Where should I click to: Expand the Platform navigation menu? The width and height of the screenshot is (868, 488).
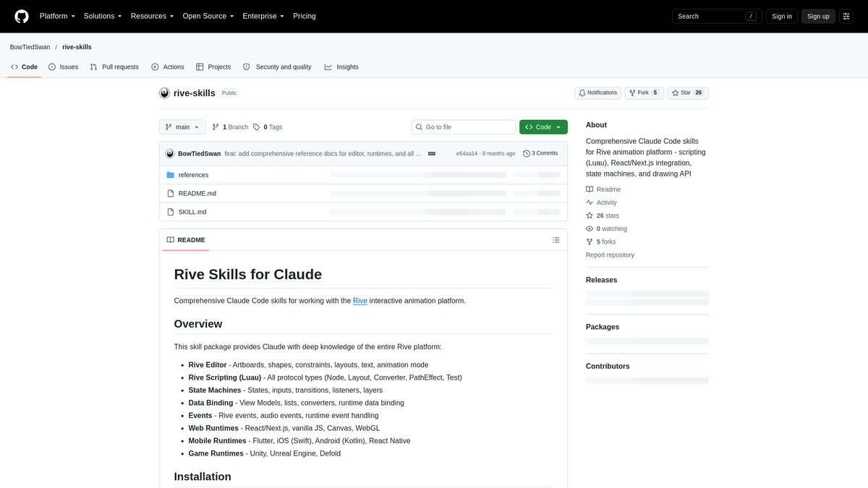click(57, 16)
